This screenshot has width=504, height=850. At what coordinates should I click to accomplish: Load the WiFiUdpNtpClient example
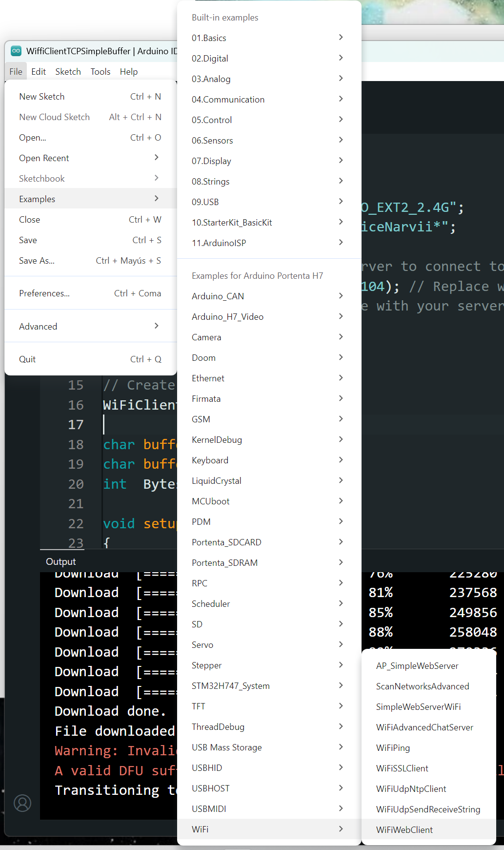429,789
